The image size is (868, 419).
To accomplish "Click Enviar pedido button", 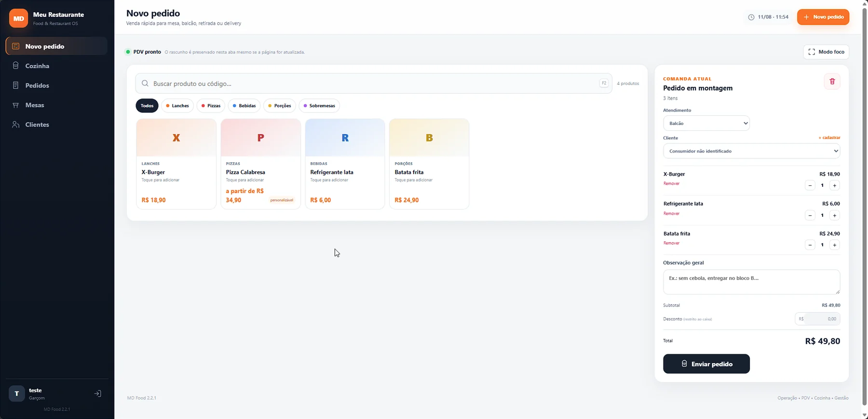I will [x=706, y=364].
